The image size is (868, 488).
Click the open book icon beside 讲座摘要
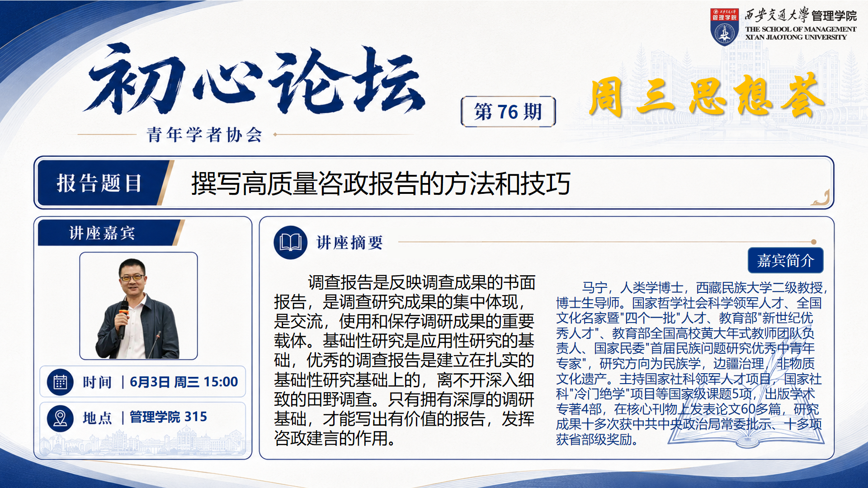pos(290,243)
